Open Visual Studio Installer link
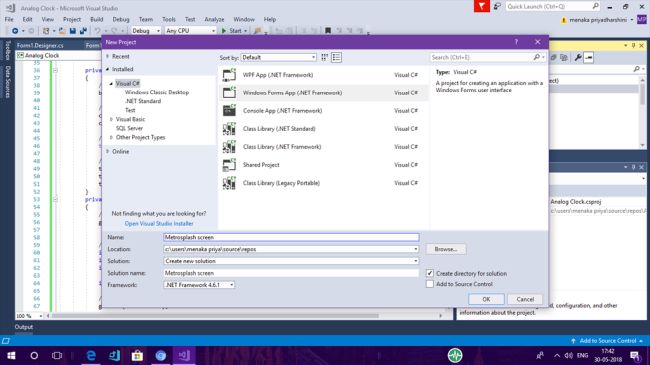This screenshot has height=365, width=650. 159,224
